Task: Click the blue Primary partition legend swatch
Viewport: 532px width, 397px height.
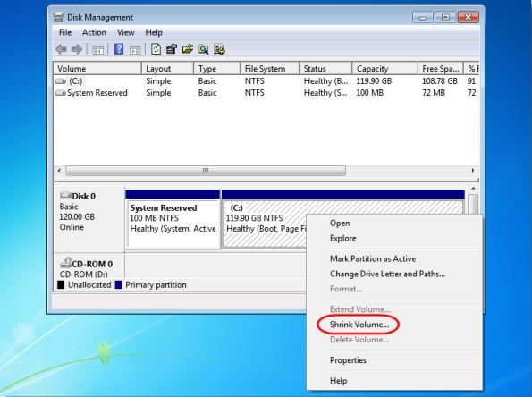Action: 118,284
